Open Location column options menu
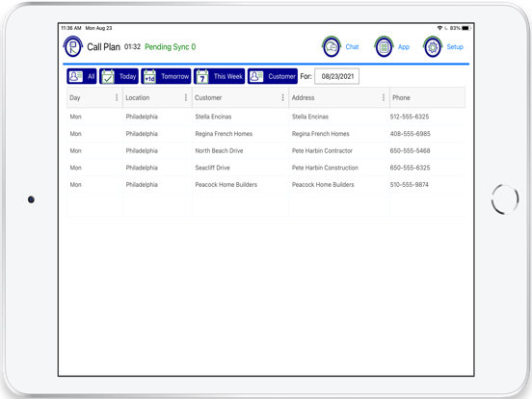 (x=186, y=97)
